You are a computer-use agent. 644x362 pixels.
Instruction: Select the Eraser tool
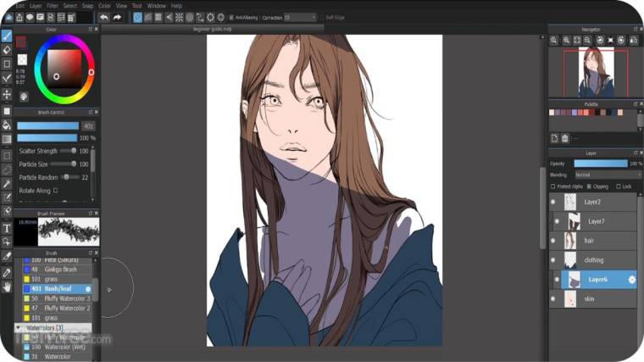point(7,50)
